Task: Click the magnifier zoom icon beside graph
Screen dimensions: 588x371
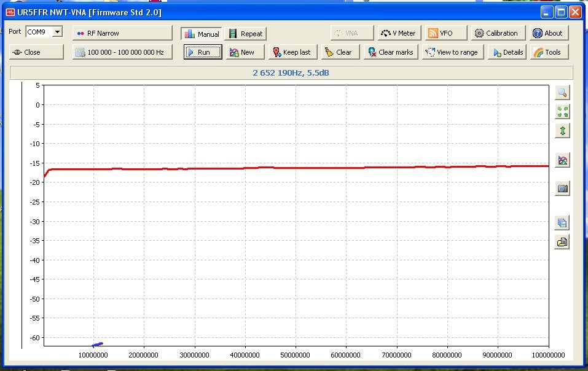Action: tap(562, 93)
